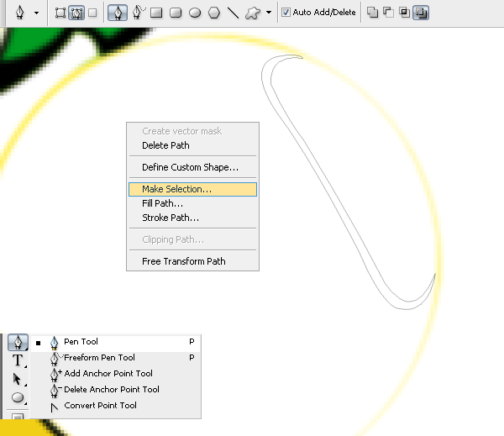
Task: Select Custom Shape tool in options bar
Action: click(x=253, y=13)
